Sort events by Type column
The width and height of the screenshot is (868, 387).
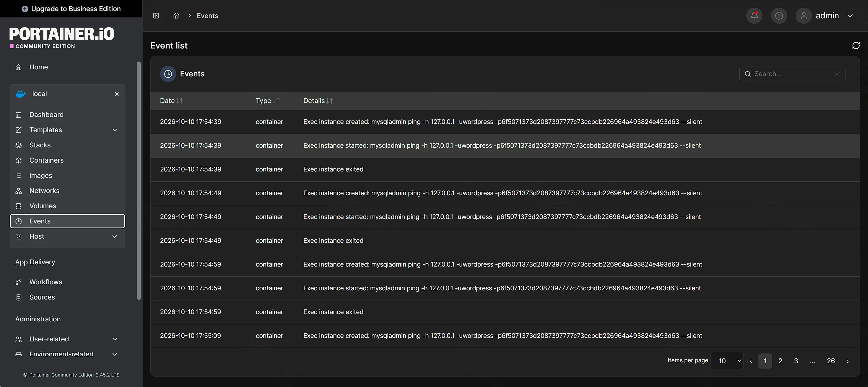(x=267, y=100)
